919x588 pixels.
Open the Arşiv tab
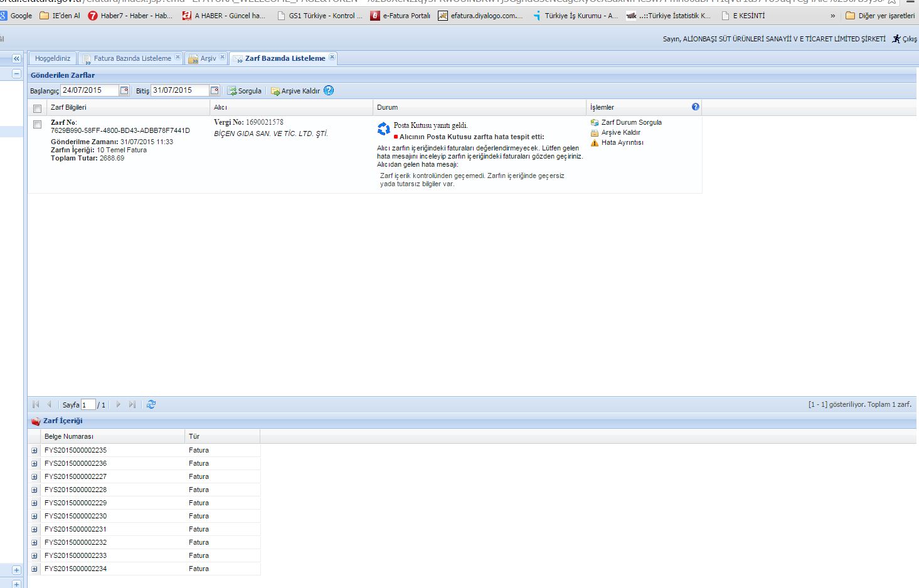(208, 58)
